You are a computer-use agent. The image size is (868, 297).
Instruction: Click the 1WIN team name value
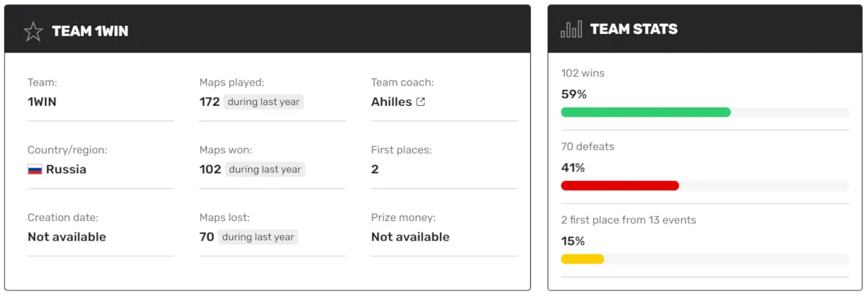coord(42,102)
